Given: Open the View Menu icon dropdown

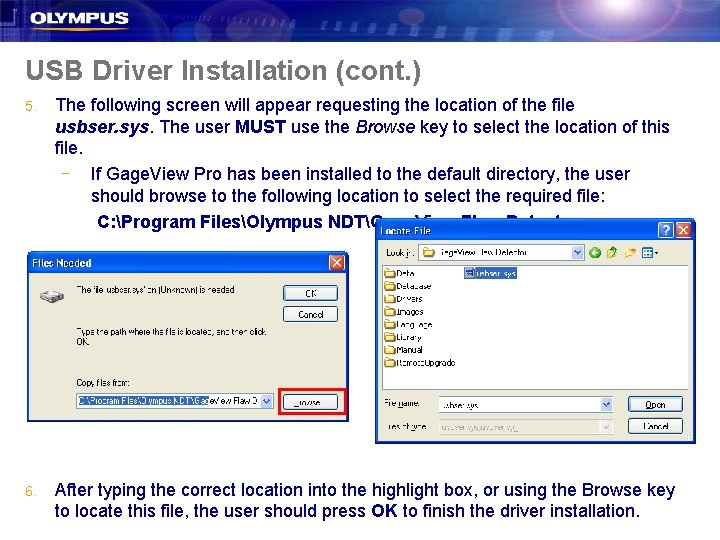Looking at the screenshot, I should click(x=650, y=252).
